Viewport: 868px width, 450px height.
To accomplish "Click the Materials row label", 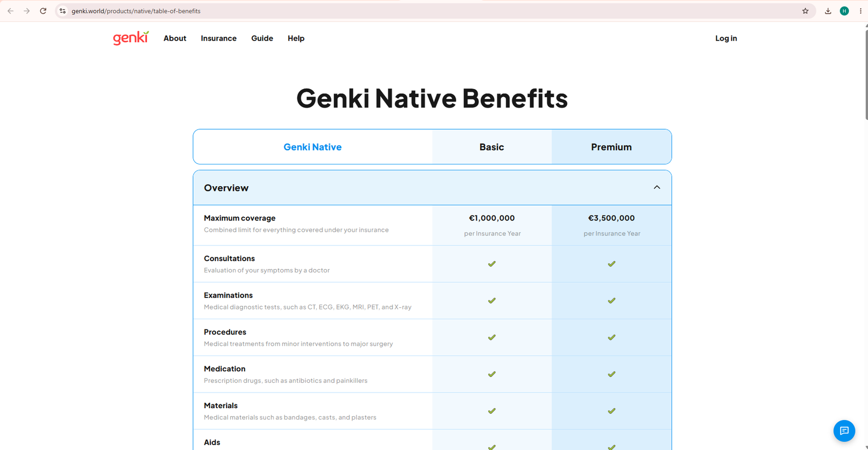I will pos(221,405).
